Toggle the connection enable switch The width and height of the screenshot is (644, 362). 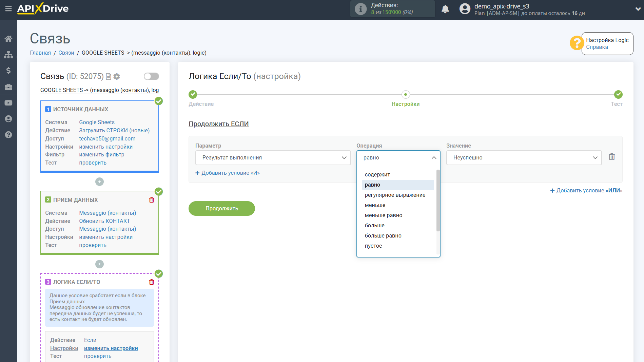pos(151,76)
